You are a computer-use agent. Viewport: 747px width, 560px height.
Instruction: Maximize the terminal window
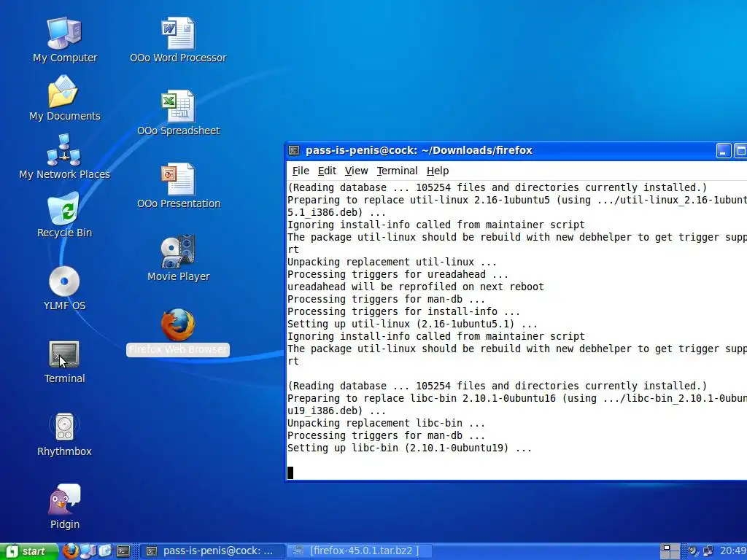point(740,151)
